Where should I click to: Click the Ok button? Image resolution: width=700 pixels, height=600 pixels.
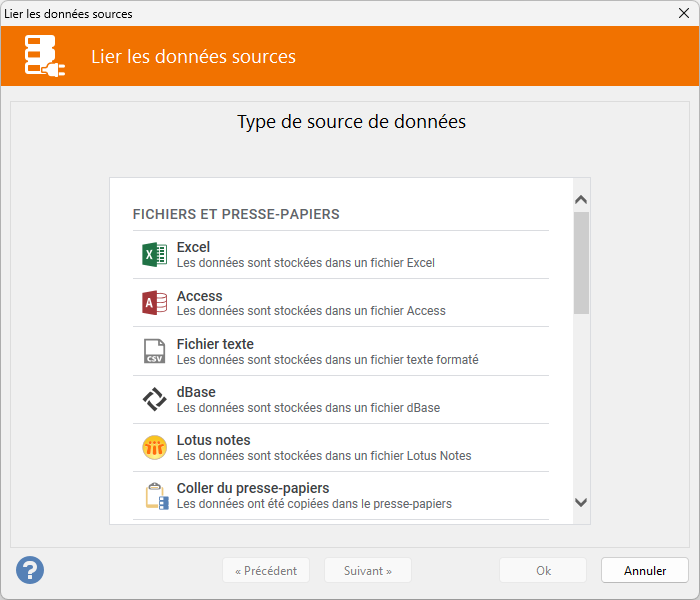(x=543, y=571)
